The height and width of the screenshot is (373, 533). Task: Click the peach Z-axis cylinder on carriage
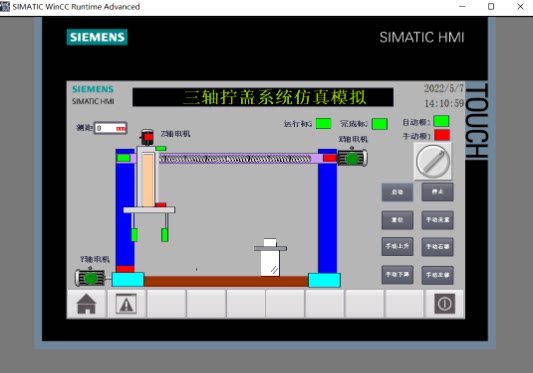(x=148, y=180)
